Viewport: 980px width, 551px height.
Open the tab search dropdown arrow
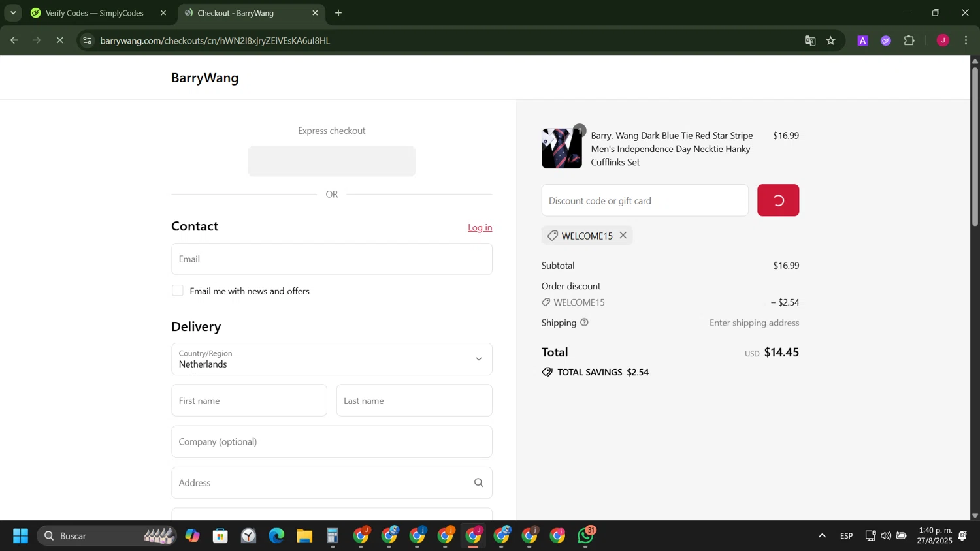pos(13,13)
